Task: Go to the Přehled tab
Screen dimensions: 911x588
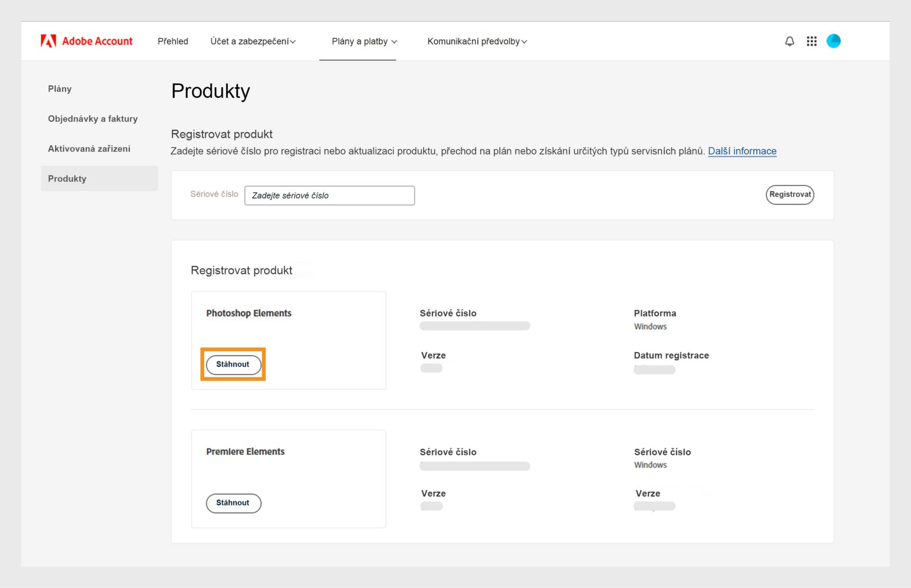Action: [x=173, y=41]
